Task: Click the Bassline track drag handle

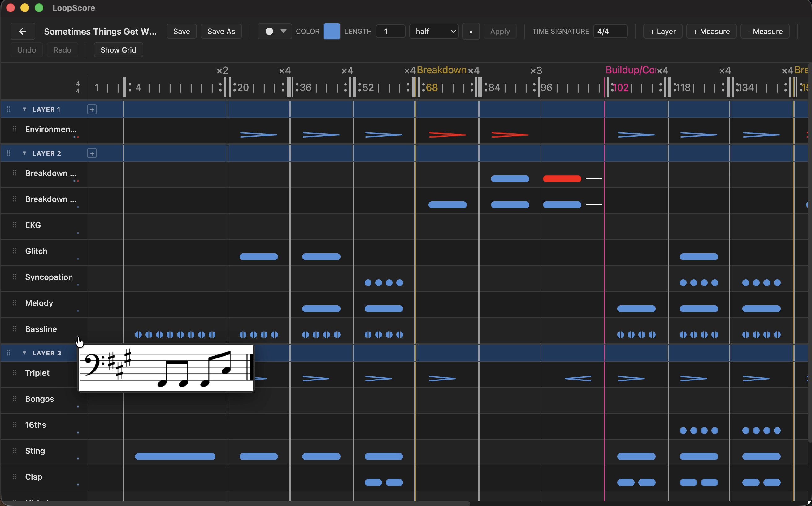Action: (x=15, y=329)
